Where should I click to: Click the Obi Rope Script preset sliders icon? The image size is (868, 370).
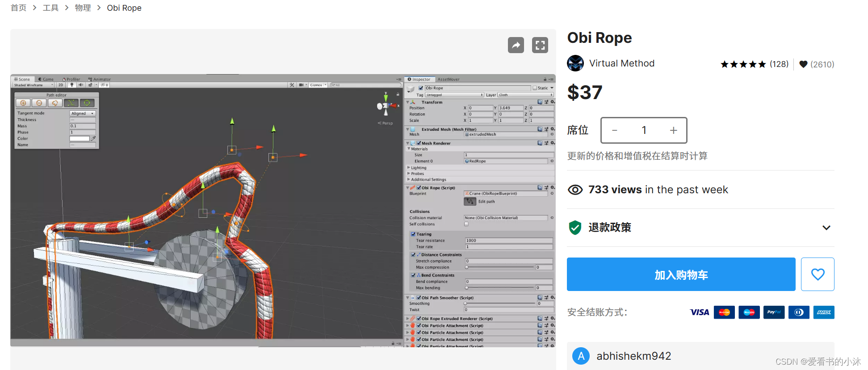[546, 188]
